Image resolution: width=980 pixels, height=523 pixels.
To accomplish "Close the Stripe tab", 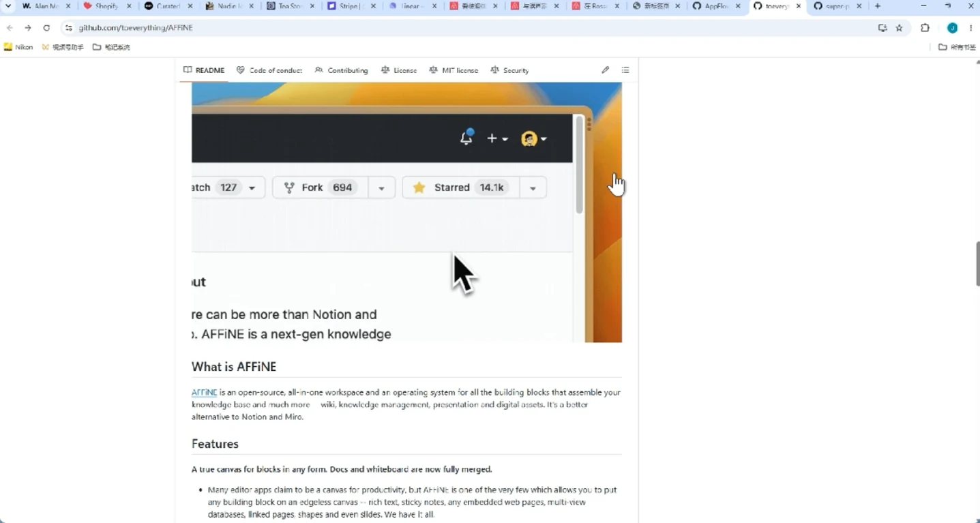I will 373,6.
